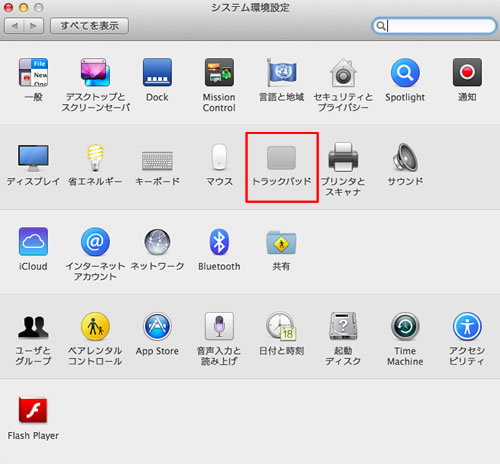Click the すべてを表示 button
Viewport: 500px width, 464px height.
[x=89, y=26]
